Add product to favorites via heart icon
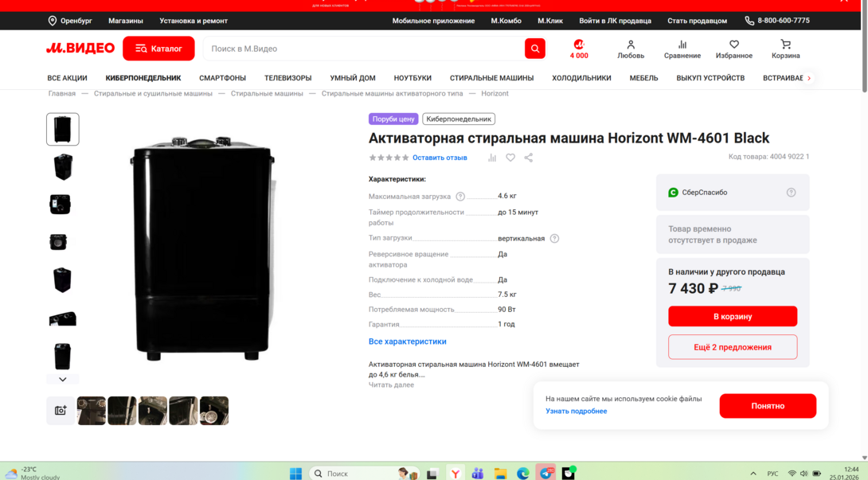 pyautogui.click(x=510, y=158)
